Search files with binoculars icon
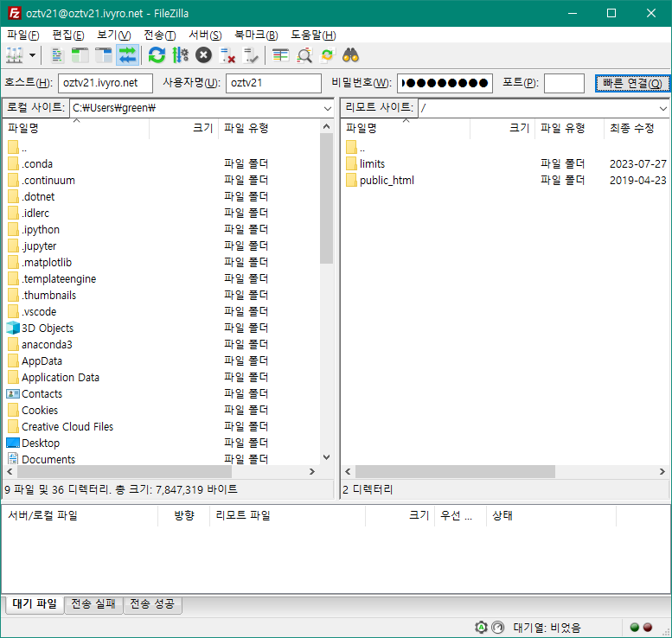Image resolution: width=672 pixels, height=638 pixels. click(x=350, y=55)
